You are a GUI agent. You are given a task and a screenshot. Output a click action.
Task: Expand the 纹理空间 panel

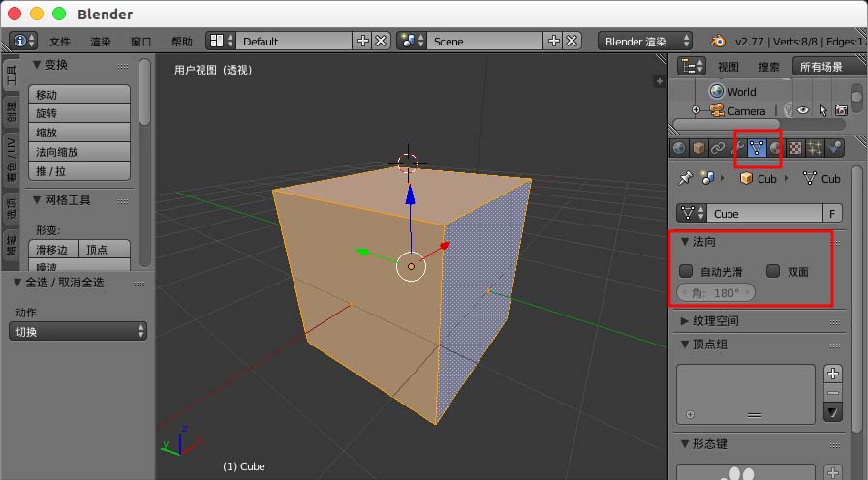pyautogui.click(x=685, y=321)
